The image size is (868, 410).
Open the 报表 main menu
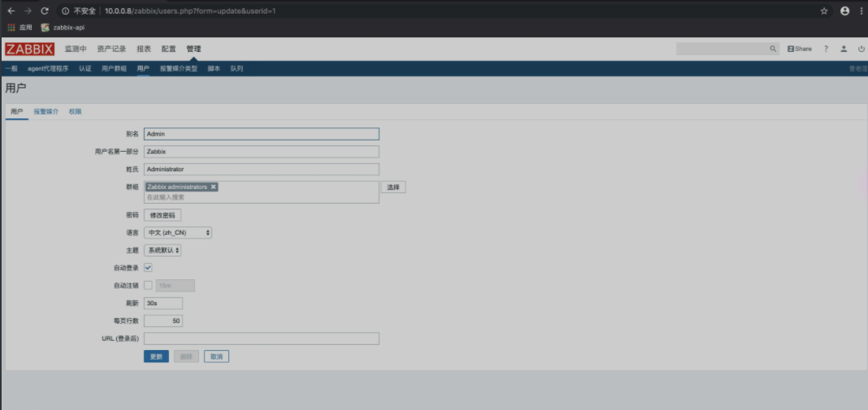point(144,49)
